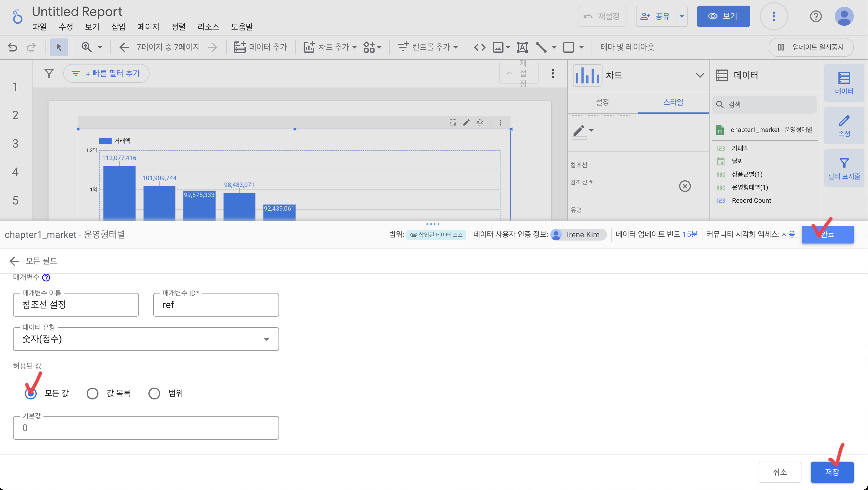Image resolution: width=868 pixels, height=490 pixels.
Task: Click the 취소 button
Action: coord(779,472)
